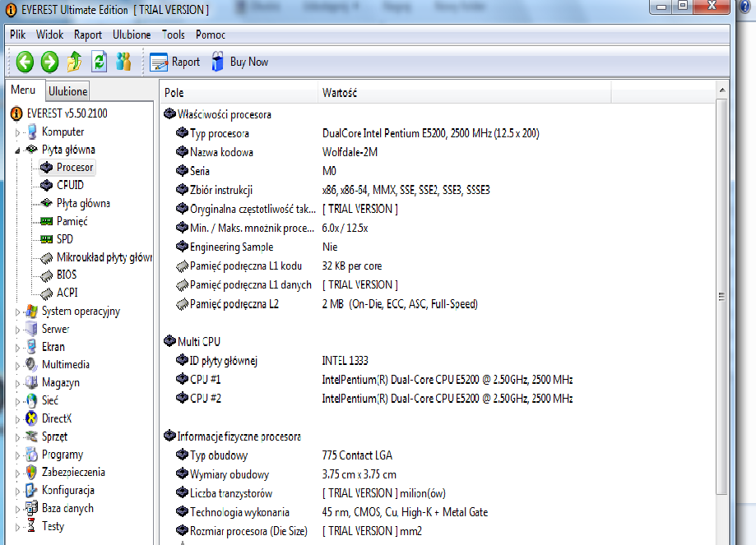Click the up-level arrow toolbar icon
Viewport: 756px width, 545px height.
coord(74,62)
